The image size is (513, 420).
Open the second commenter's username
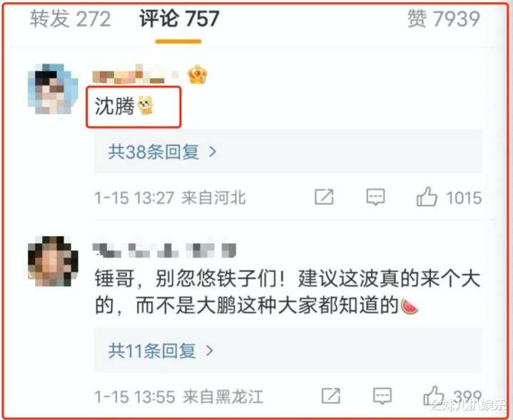pyautogui.click(x=164, y=250)
